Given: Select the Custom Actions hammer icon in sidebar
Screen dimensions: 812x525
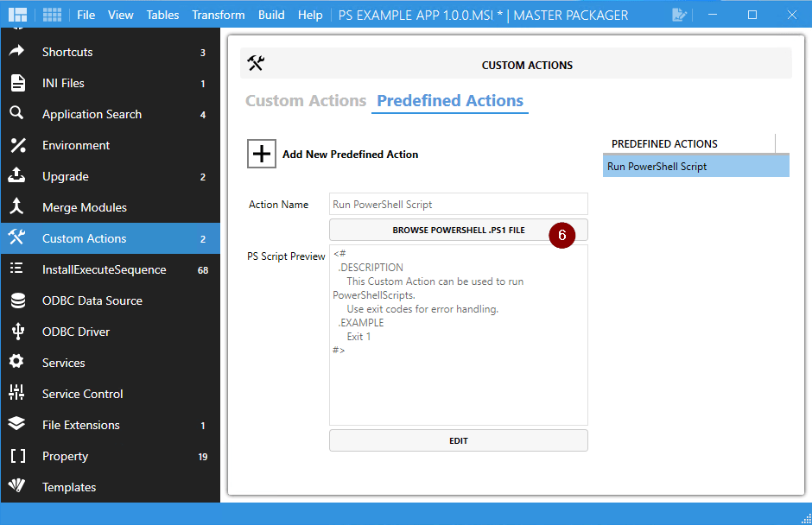Looking at the screenshot, I should pyautogui.click(x=22, y=237).
